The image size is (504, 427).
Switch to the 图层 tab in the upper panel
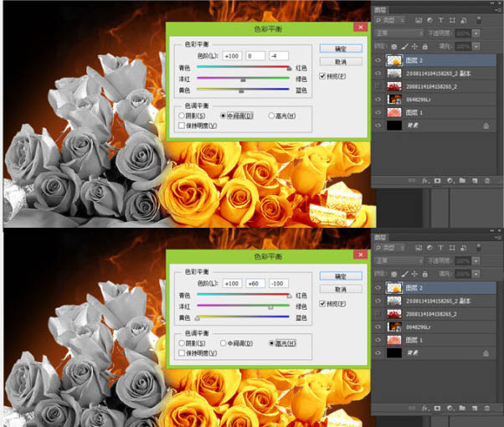click(383, 12)
